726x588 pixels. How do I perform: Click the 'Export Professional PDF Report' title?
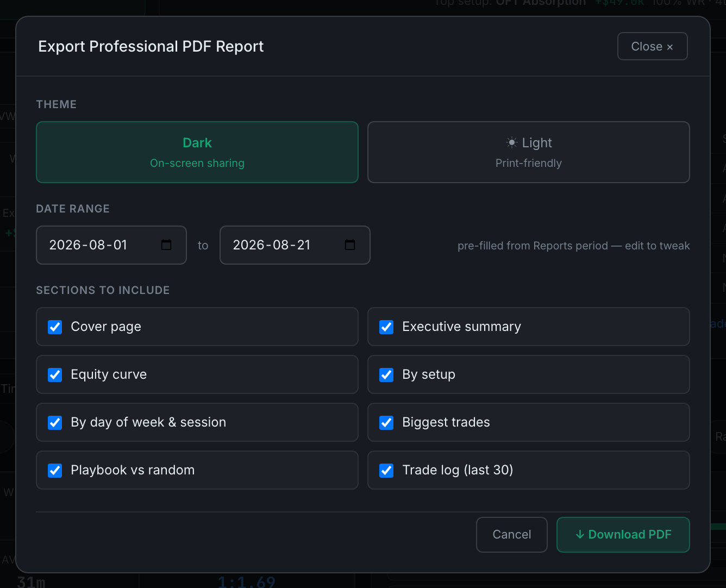tap(151, 46)
